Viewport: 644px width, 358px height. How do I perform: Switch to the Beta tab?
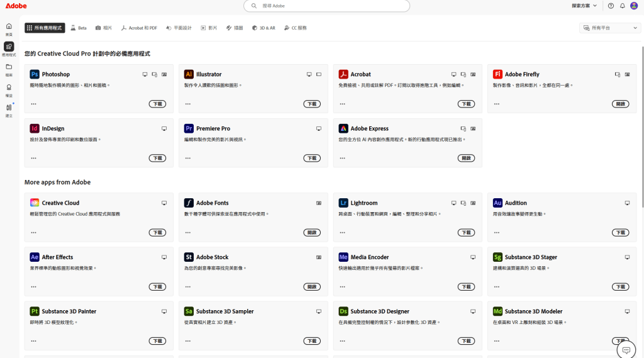79,28
